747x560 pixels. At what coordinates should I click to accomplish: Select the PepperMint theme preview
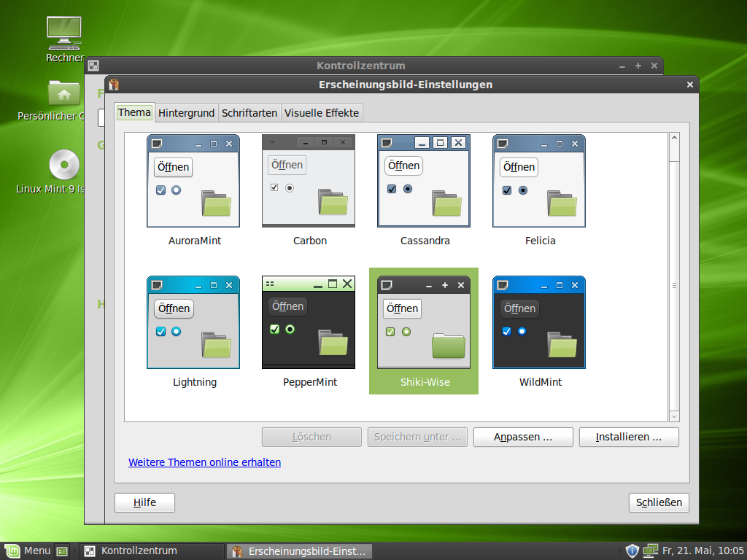point(308,322)
